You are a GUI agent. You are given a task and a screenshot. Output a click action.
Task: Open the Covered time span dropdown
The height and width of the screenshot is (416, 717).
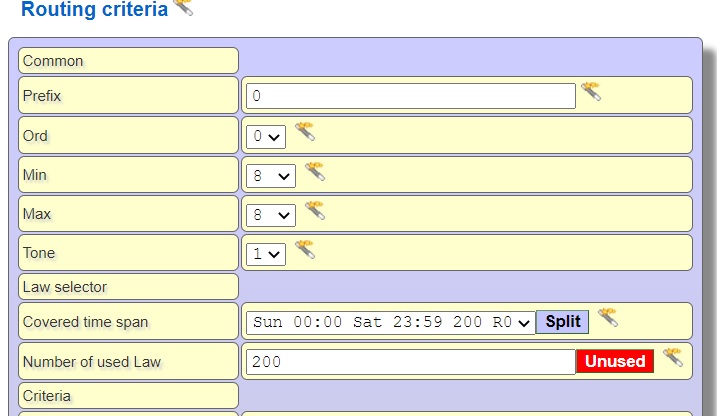pos(390,322)
